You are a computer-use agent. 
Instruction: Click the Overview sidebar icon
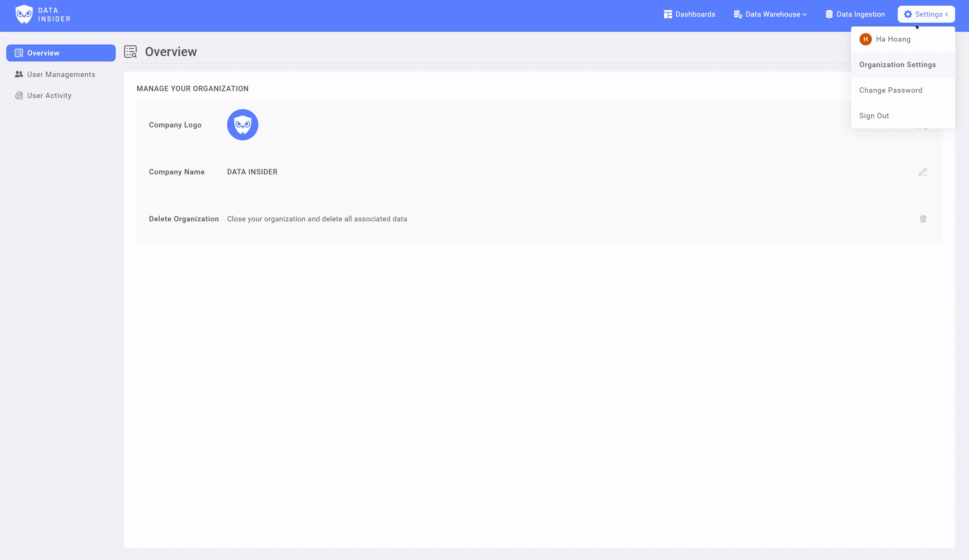pos(19,53)
